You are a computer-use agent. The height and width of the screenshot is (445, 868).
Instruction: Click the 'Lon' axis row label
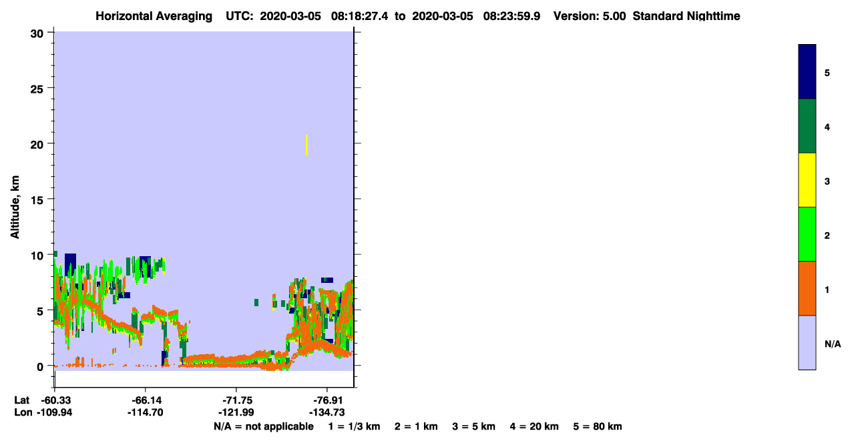[x=22, y=412]
